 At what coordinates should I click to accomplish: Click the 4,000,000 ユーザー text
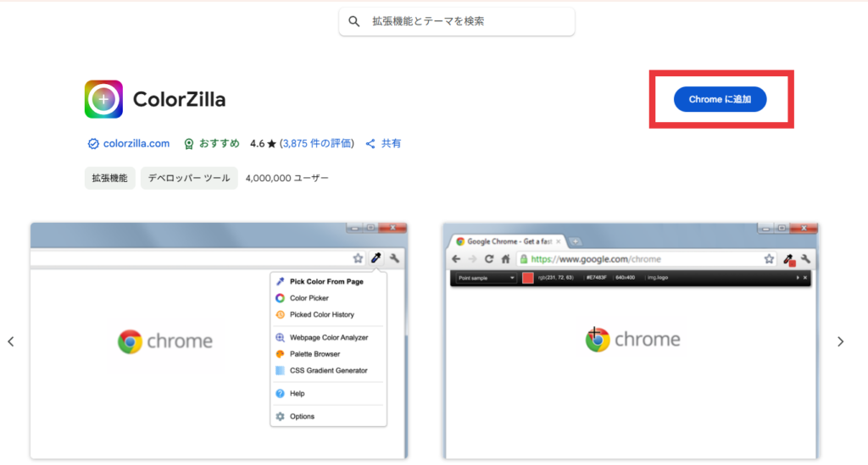point(287,178)
